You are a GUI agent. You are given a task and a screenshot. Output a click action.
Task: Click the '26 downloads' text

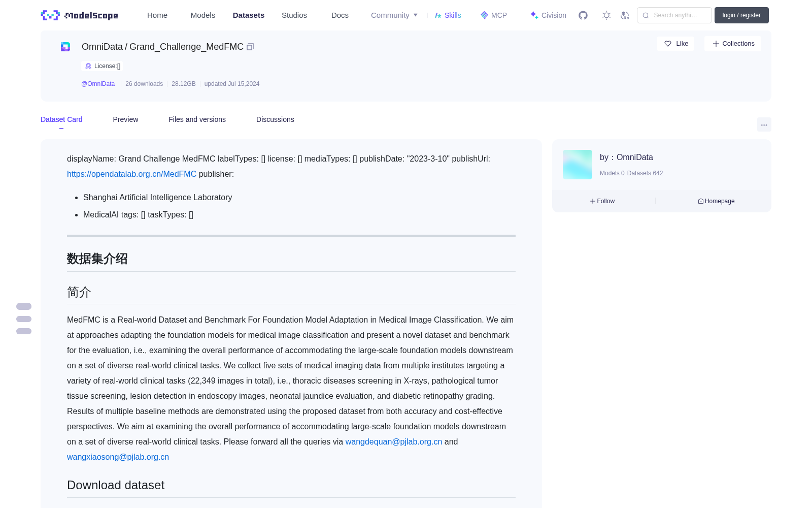pyautogui.click(x=144, y=84)
